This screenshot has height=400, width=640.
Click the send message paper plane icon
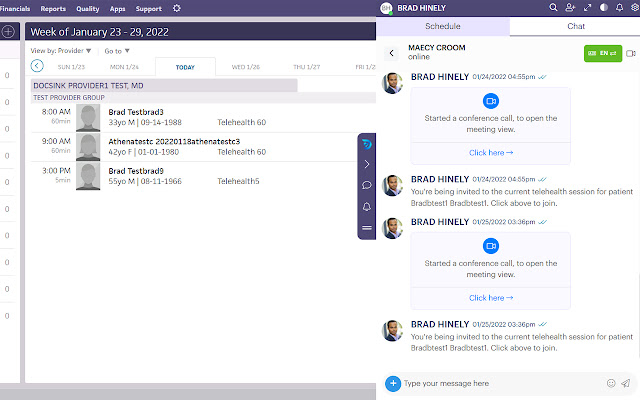625,383
